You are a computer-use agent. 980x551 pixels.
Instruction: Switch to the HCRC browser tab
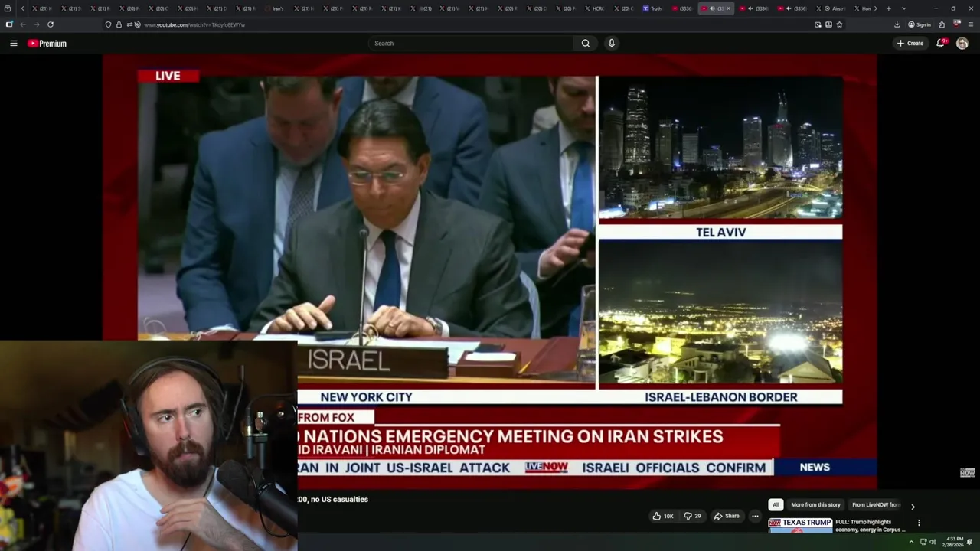click(594, 8)
